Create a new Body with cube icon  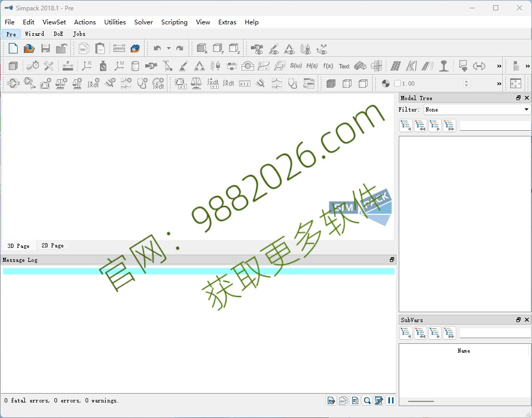pos(13,66)
